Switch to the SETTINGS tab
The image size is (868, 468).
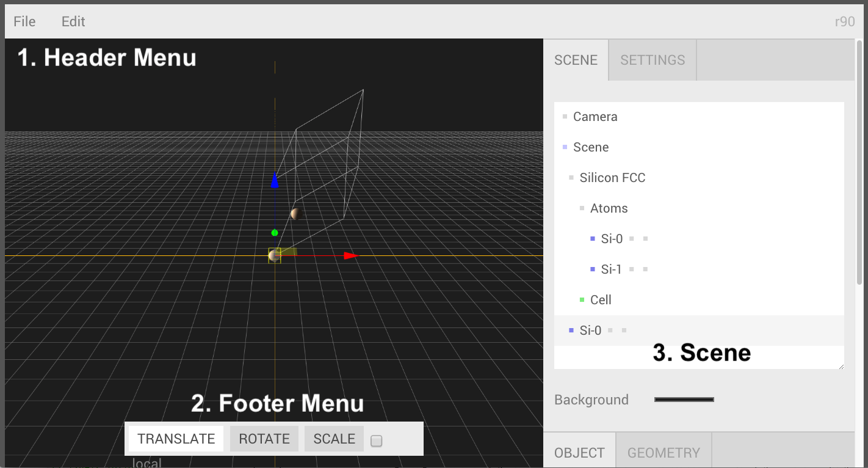tap(653, 60)
